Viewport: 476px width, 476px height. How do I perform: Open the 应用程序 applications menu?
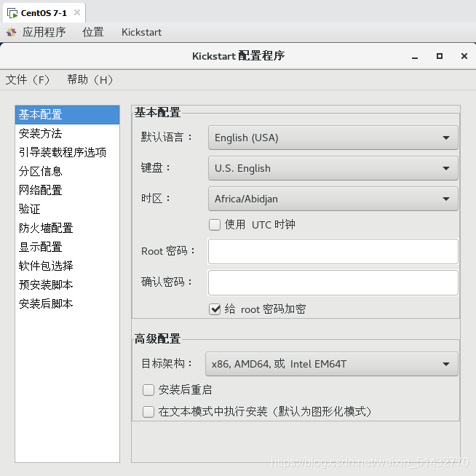44,32
